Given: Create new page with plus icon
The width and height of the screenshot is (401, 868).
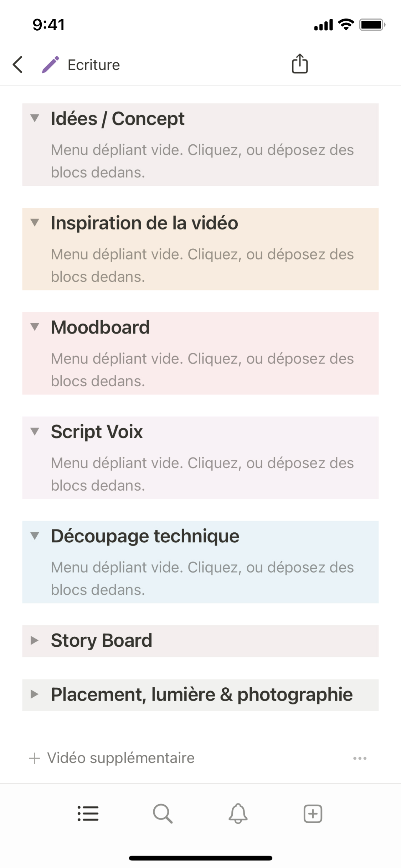Looking at the screenshot, I should coord(313,813).
